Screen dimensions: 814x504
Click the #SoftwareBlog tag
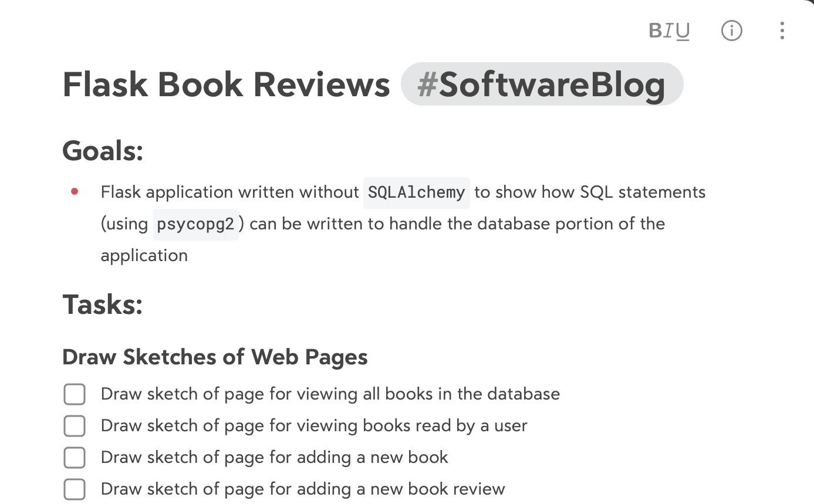click(x=542, y=84)
